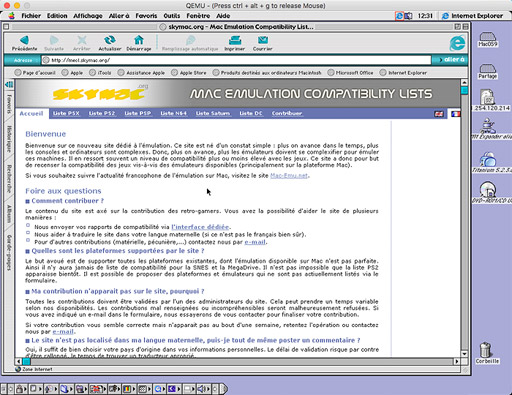Stop loading with the Arrêter icon
The image size is (512, 395).
[x=82, y=43]
